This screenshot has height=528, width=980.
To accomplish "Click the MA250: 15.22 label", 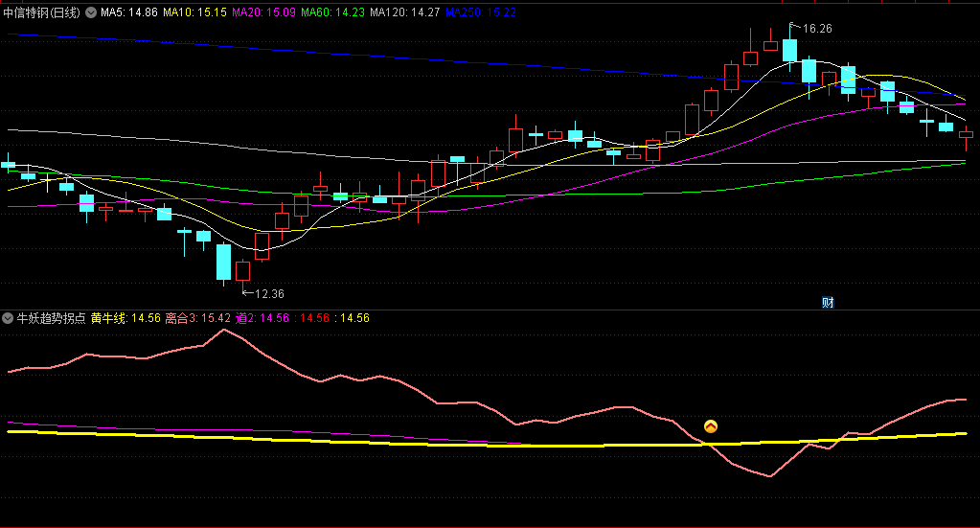I will click(481, 12).
